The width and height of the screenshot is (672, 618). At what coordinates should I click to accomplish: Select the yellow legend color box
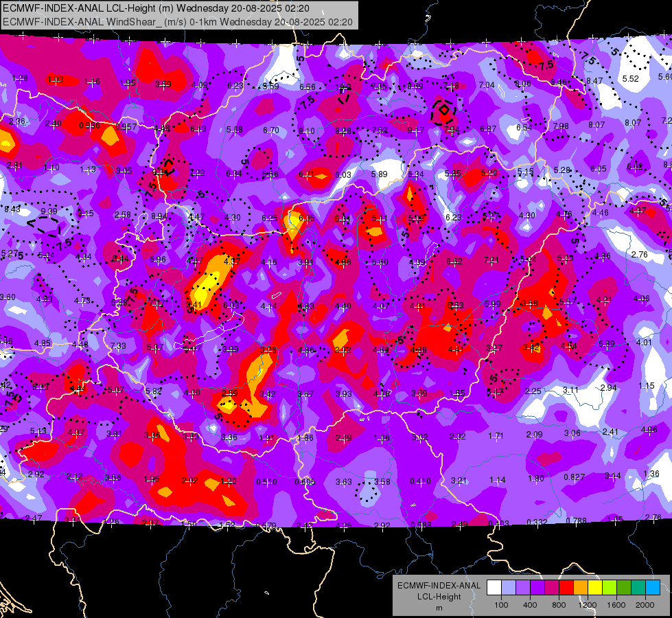[x=595, y=587]
